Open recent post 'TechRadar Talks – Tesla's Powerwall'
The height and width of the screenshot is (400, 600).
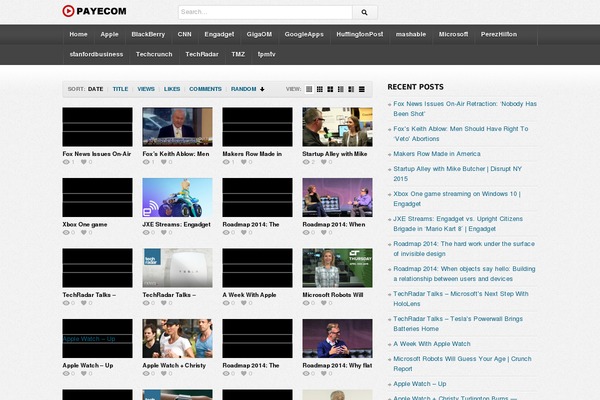458,324
